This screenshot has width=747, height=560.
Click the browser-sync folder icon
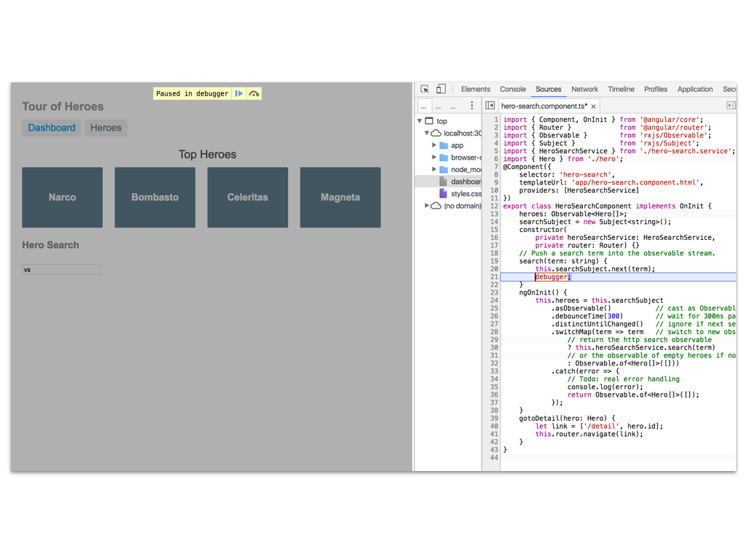[x=444, y=157]
